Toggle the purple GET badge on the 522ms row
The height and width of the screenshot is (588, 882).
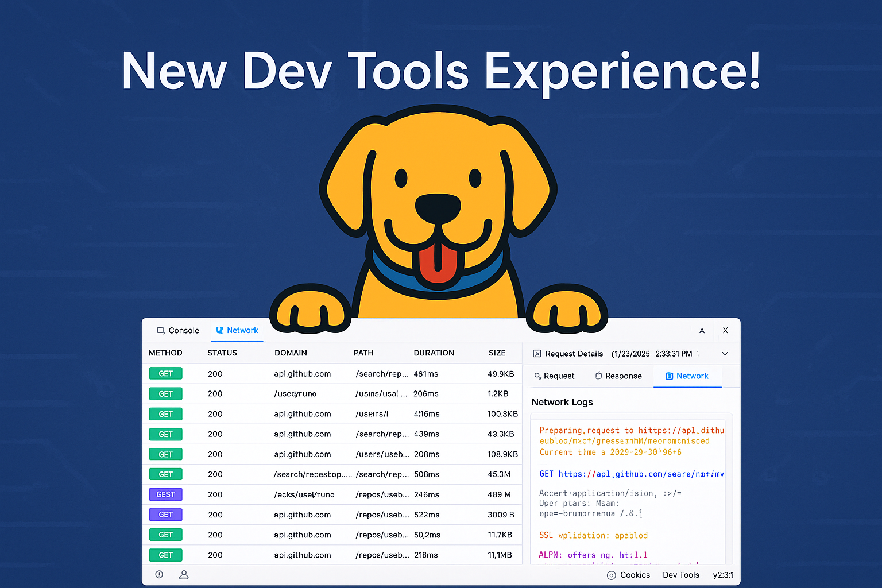[x=165, y=514]
